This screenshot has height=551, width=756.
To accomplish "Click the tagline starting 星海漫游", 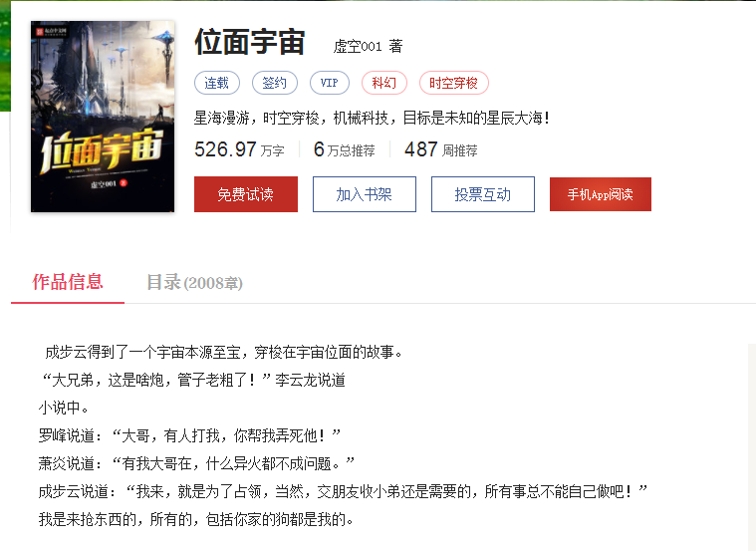I will pyautogui.click(x=372, y=118).
